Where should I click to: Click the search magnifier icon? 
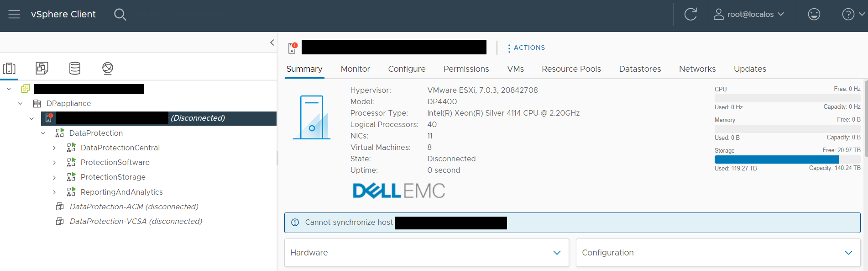click(x=120, y=15)
